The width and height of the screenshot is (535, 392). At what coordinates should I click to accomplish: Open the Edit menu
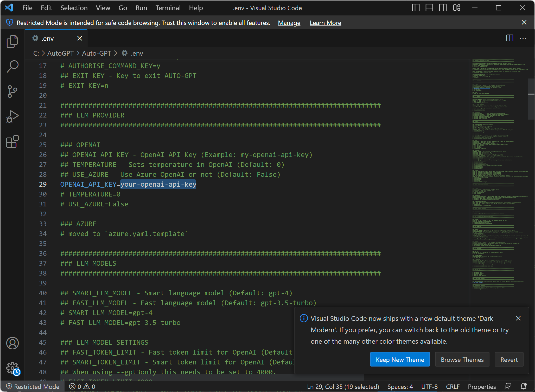[x=46, y=8]
